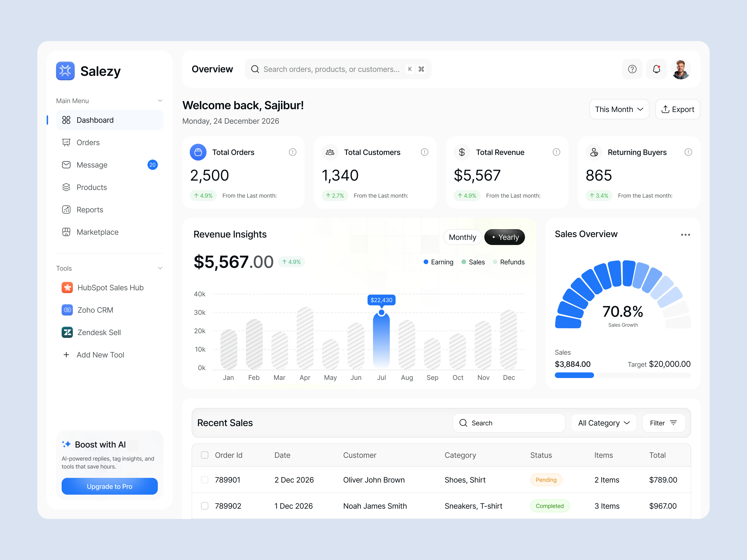
Task: Open the This Month dropdown
Action: point(619,109)
